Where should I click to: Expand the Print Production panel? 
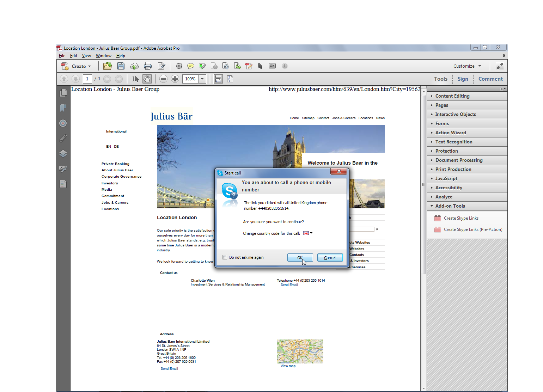pyautogui.click(x=467, y=169)
